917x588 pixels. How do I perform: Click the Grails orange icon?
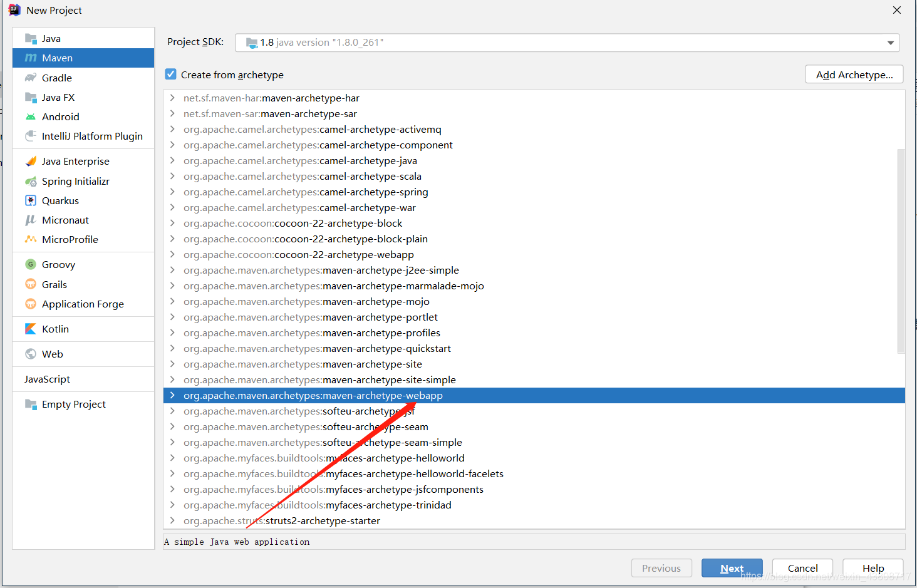pyautogui.click(x=31, y=284)
